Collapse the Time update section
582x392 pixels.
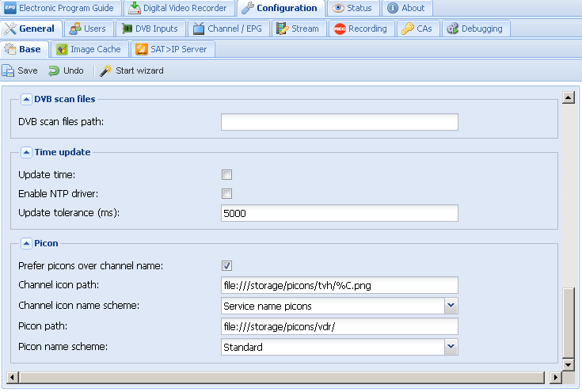pyautogui.click(x=26, y=152)
